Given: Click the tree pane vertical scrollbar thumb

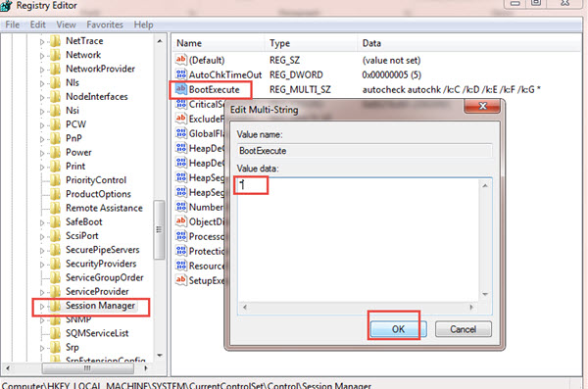Looking at the screenshot, I should (x=160, y=229).
